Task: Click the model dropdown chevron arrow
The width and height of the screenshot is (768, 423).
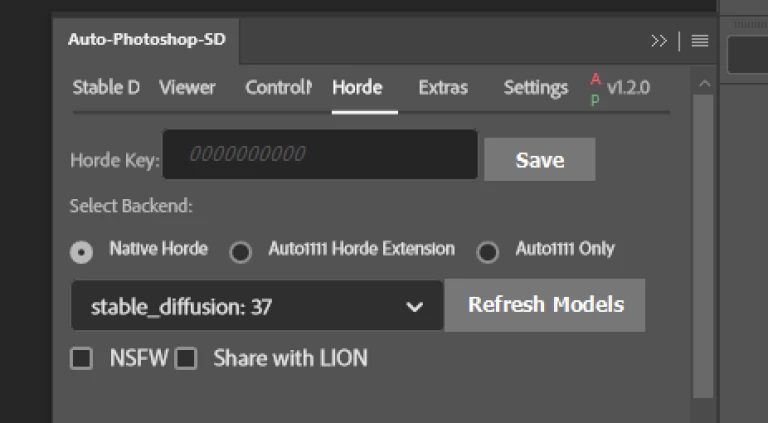Action: click(x=414, y=307)
